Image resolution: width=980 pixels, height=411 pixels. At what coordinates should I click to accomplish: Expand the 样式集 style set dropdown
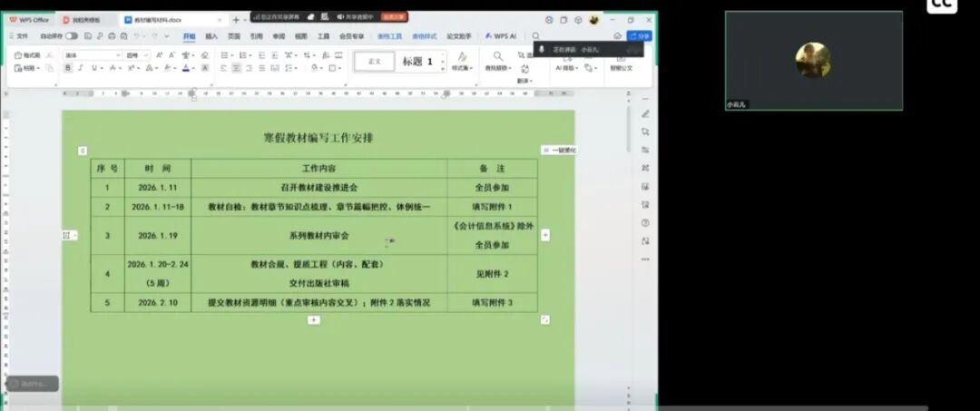click(461, 68)
